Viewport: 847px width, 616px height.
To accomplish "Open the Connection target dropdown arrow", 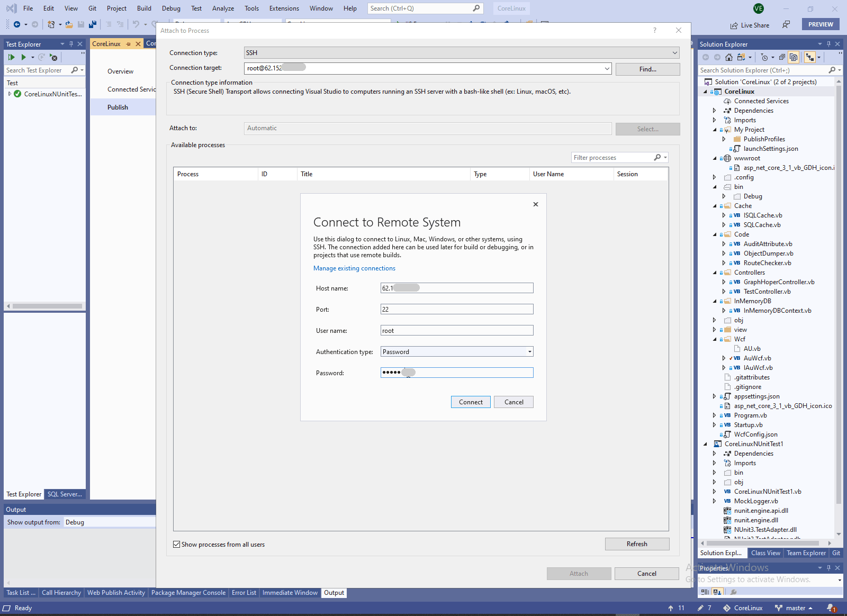I will click(607, 68).
